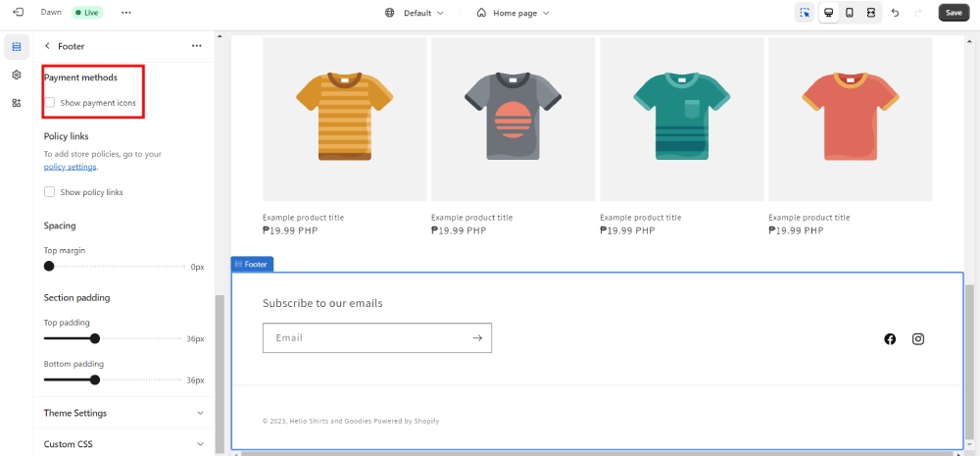Click the Bottom padding slider handle
Screen dimensions: 980x456
[95, 380]
